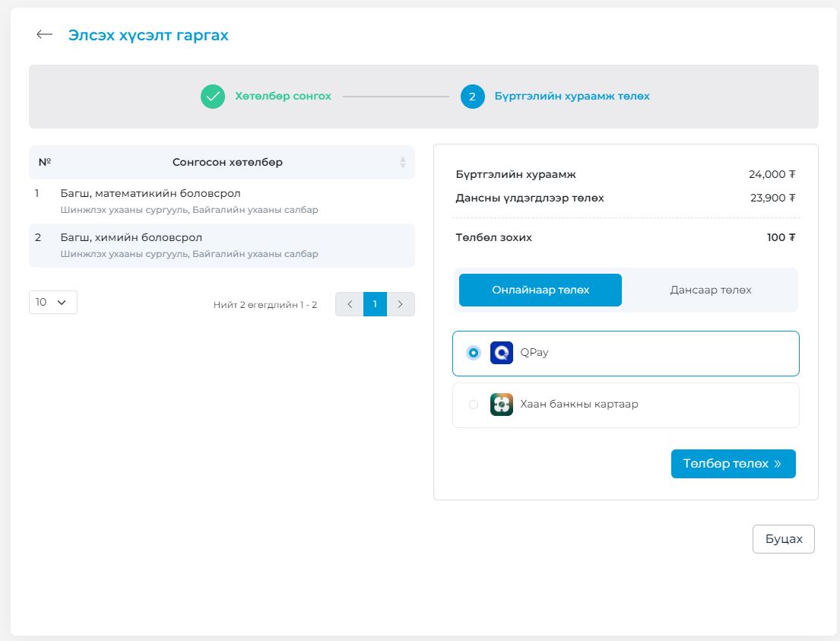Click the Дансны үлдэгдлээр төлөх label

[x=529, y=198]
